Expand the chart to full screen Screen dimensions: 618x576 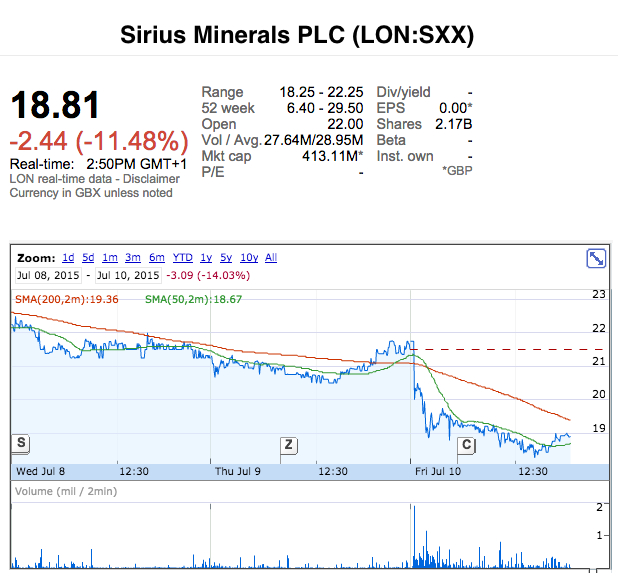(596, 259)
